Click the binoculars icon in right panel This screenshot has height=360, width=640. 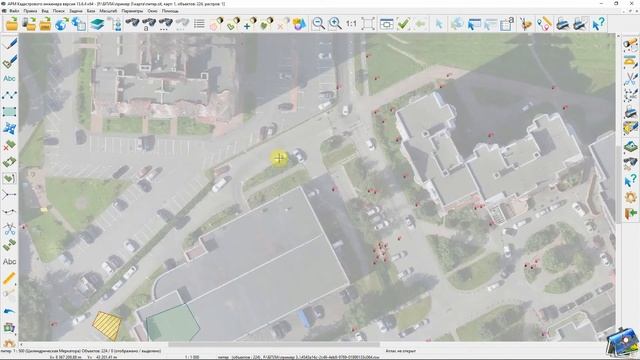click(x=630, y=163)
